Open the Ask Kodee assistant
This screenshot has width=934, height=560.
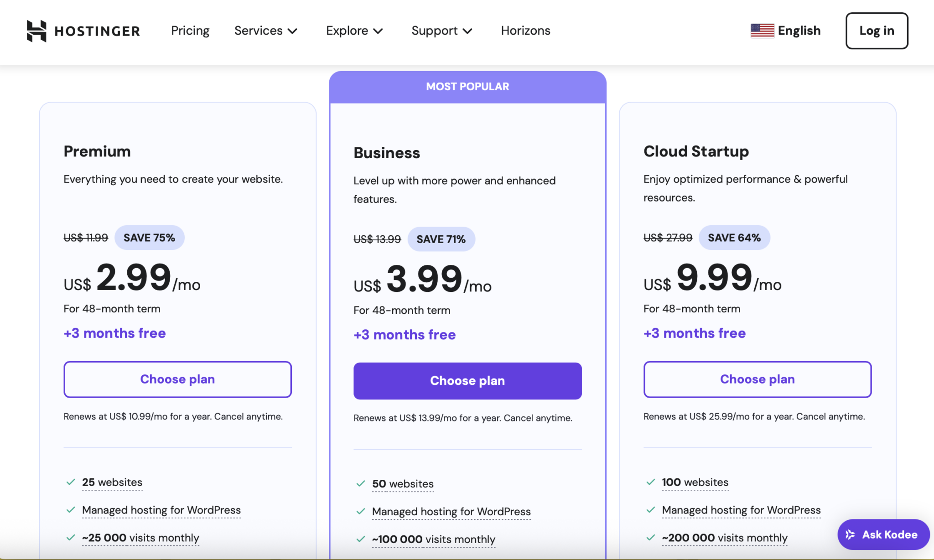[x=882, y=534]
